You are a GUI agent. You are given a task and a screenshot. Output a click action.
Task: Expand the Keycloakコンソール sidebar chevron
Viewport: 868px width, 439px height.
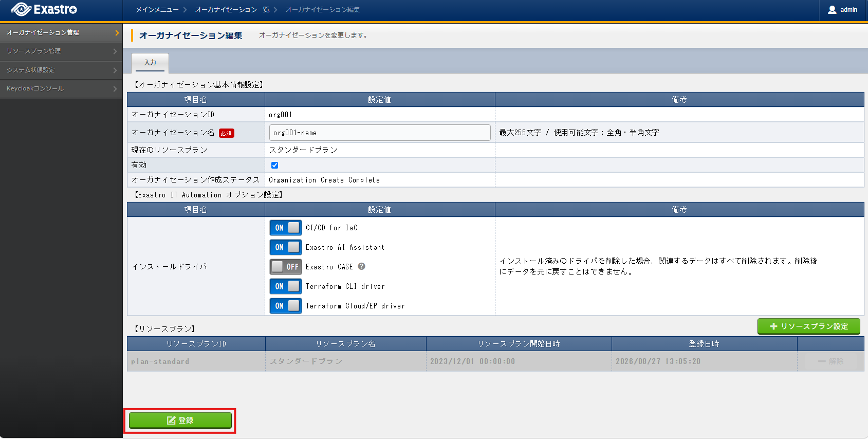click(x=115, y=89)
